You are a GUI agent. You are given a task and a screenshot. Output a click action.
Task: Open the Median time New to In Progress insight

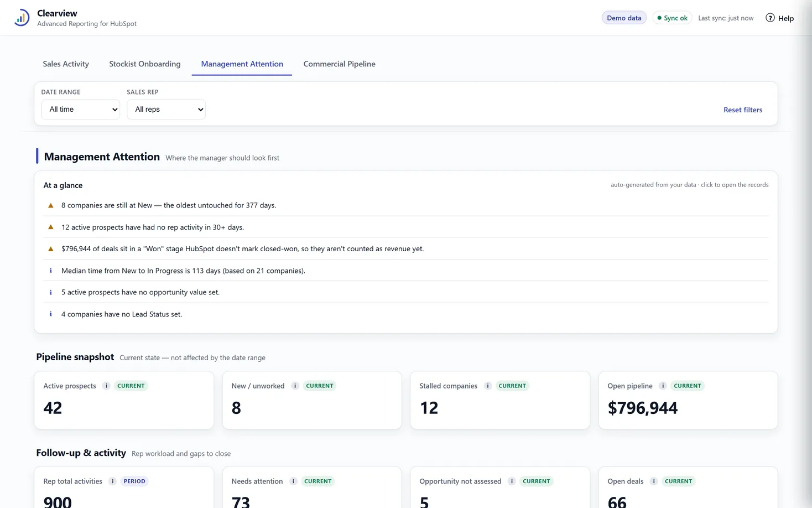coord(406,271)
